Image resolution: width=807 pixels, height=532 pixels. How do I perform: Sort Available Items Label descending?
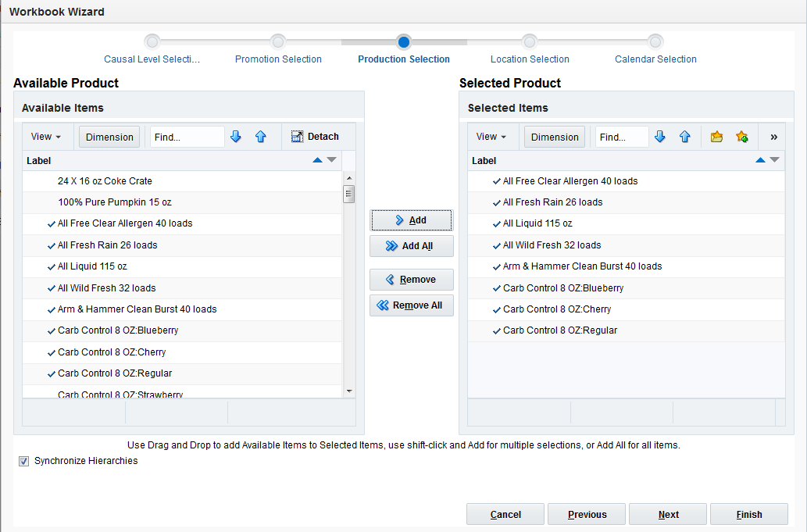[x=331, y=160]
